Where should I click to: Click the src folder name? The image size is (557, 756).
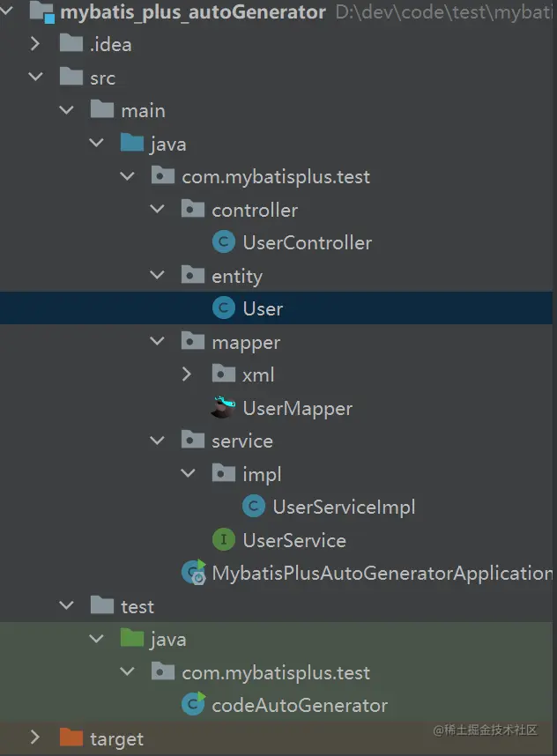pos(103,78)
